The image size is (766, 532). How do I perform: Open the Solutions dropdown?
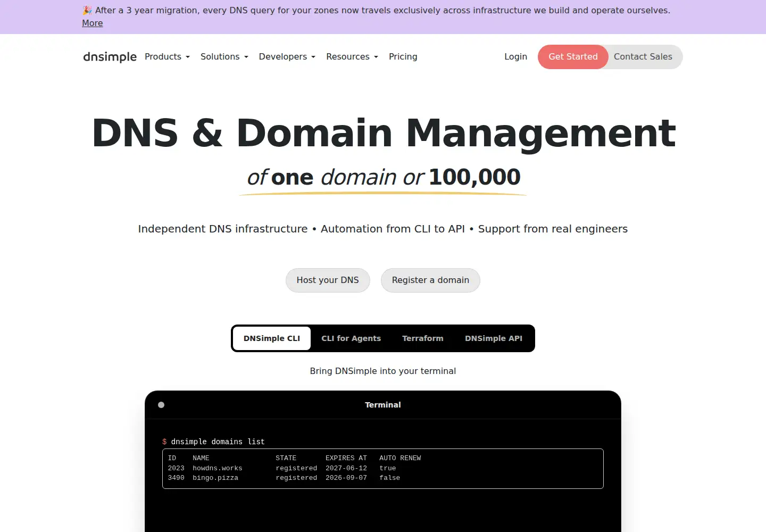coord(224,56)
